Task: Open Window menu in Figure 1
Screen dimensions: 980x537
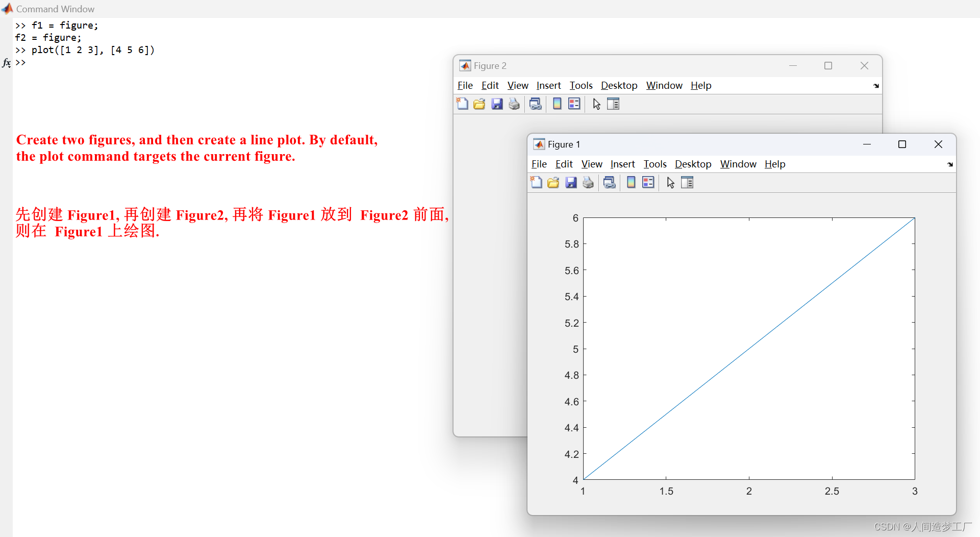Action: [738, 164]
